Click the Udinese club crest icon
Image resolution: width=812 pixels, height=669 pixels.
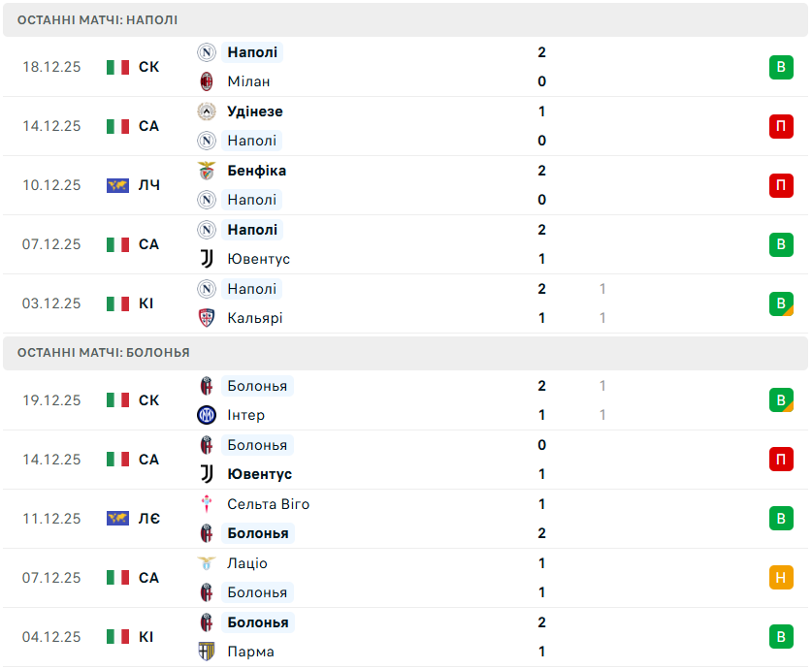coord(207,111)
